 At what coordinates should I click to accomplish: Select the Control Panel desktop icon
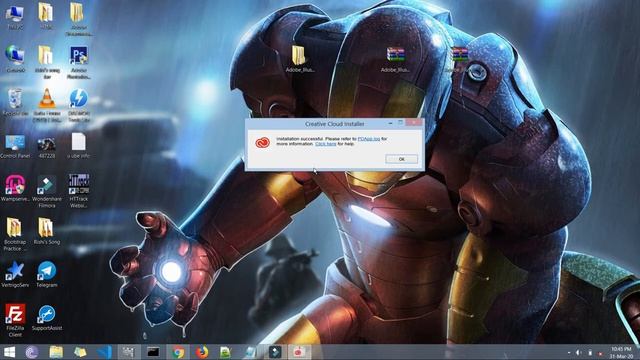pyautogui.click(x=15, y=147)
